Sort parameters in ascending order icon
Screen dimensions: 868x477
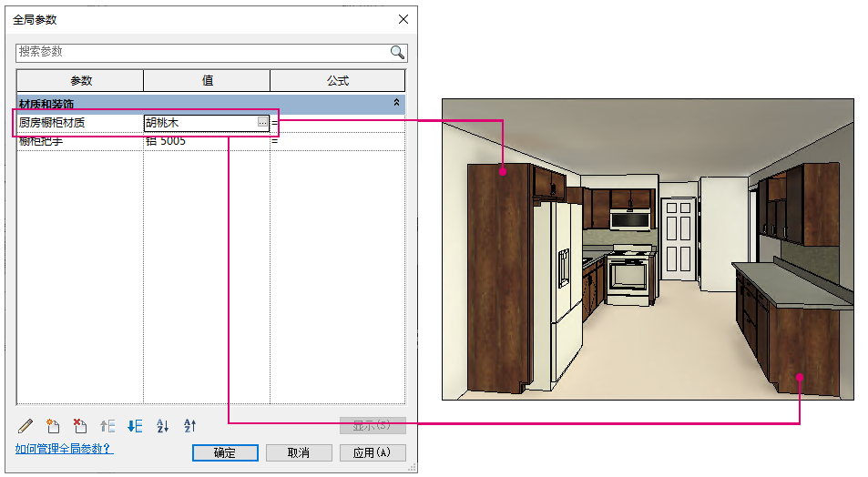162,425
